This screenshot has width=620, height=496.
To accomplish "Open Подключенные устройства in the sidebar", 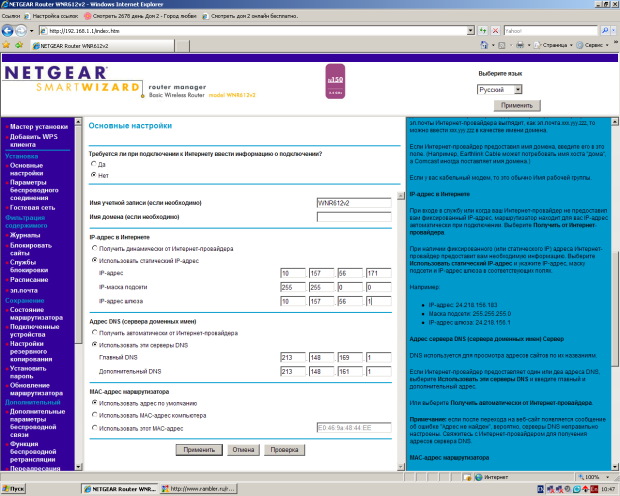I will tap(34, 331).
